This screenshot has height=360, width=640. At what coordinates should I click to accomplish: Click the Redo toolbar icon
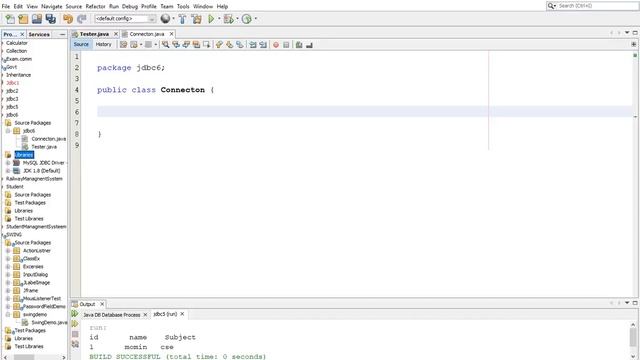pos(82,19)
